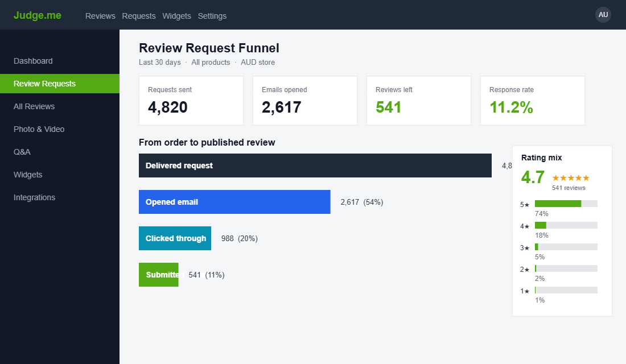Click the Opened email funnel bar
This screenshot has width=626, height=364.
(x=234, y=202)
